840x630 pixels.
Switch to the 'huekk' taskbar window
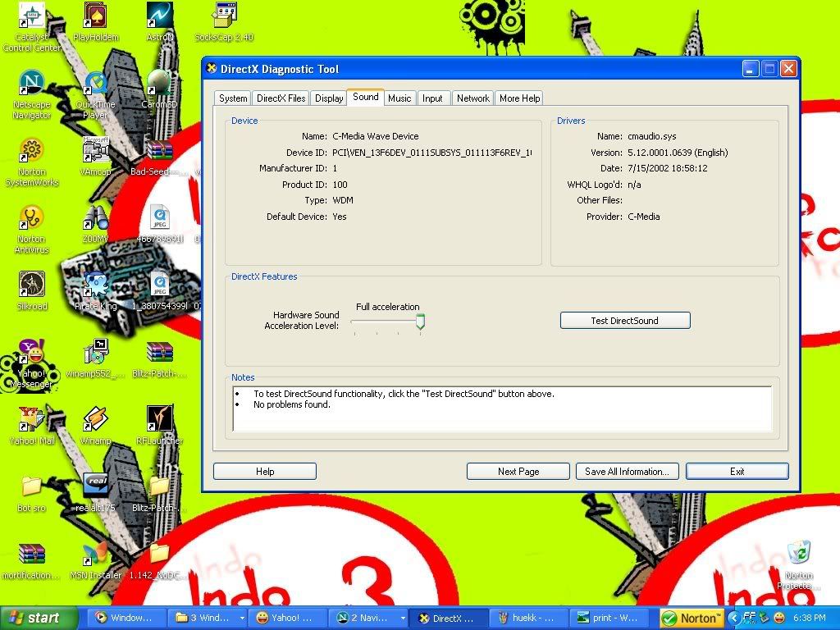(528, 619)
